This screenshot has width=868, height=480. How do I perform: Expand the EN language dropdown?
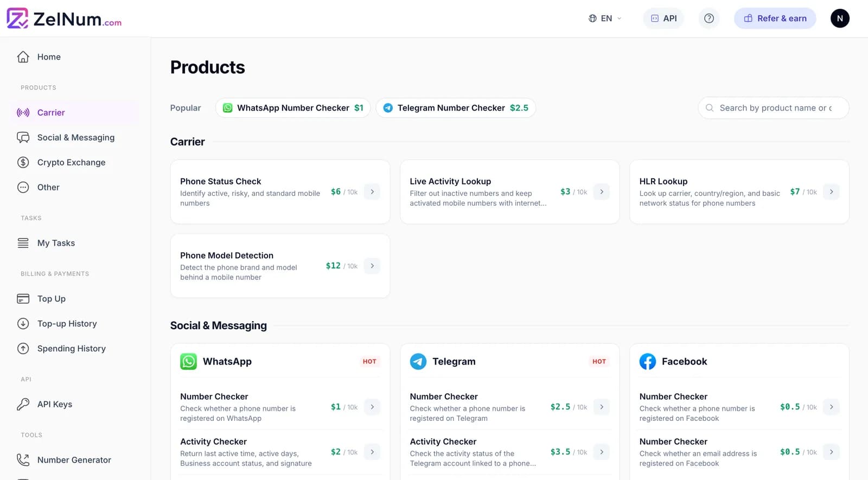tap(605, 18)
